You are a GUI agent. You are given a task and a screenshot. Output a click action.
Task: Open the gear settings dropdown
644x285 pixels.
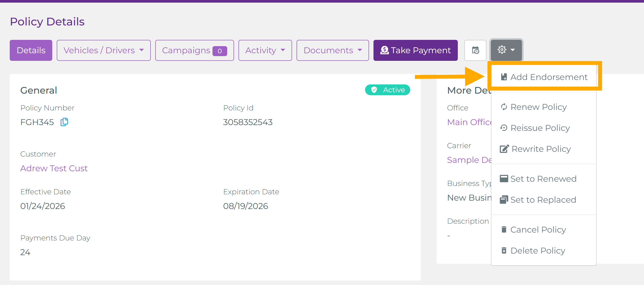(506, 50)
